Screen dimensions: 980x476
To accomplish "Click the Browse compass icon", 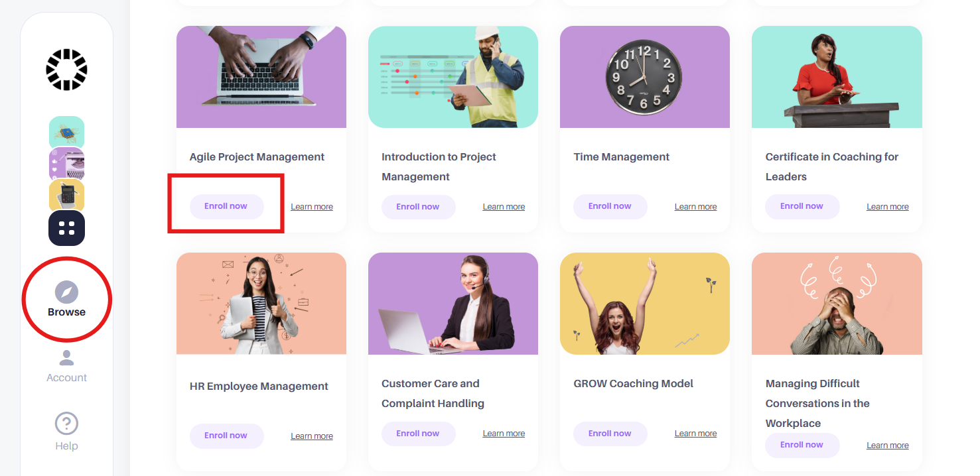I will click(66, 292).
